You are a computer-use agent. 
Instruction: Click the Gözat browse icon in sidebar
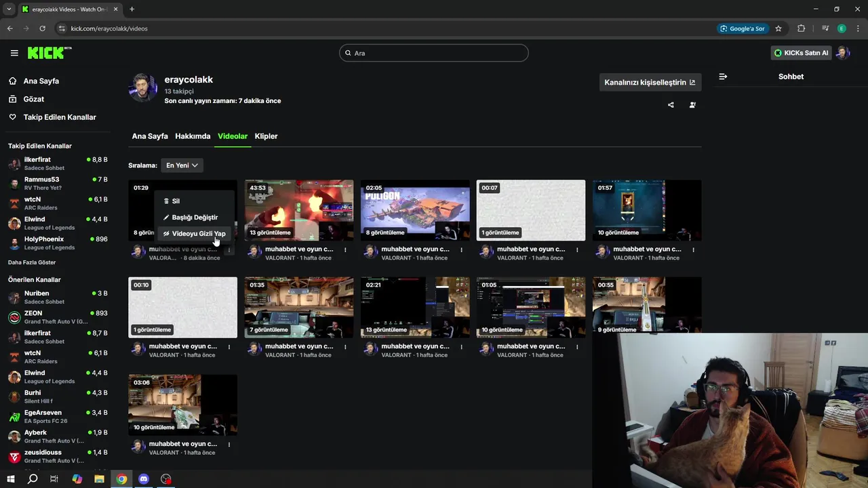pyautogui.click(x=13, y=99)
